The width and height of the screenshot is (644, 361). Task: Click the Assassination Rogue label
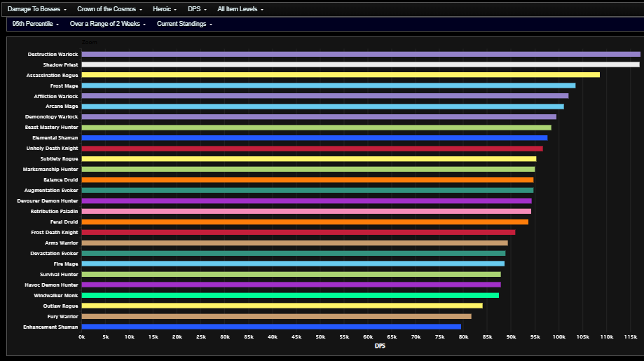click(52, 76)
